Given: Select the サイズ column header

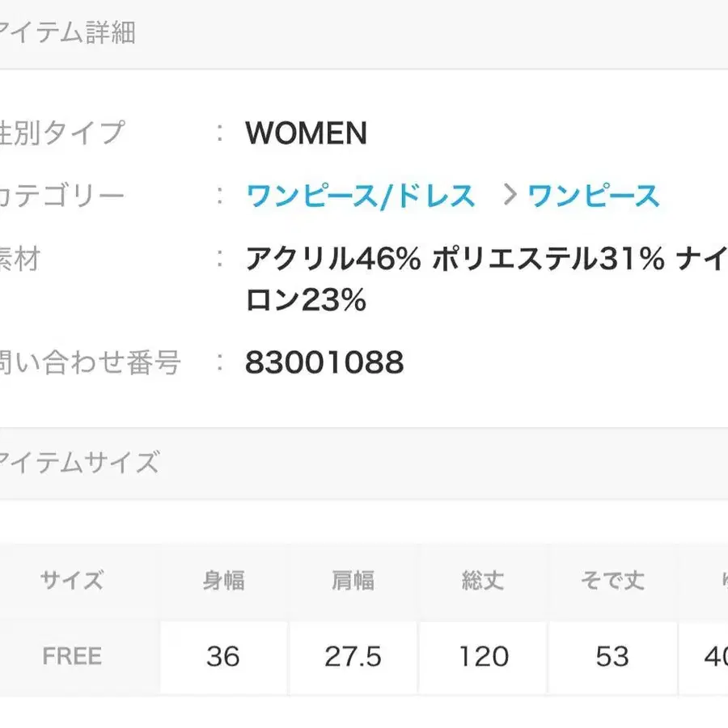Looking at the screenshot, I should point(71,579).
